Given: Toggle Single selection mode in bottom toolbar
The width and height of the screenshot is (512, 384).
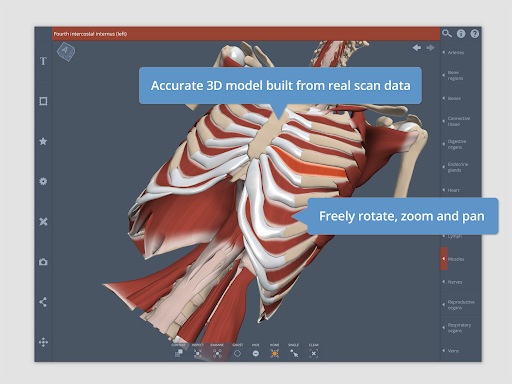Looking at the screenshot, I should (x=294, y=351).
